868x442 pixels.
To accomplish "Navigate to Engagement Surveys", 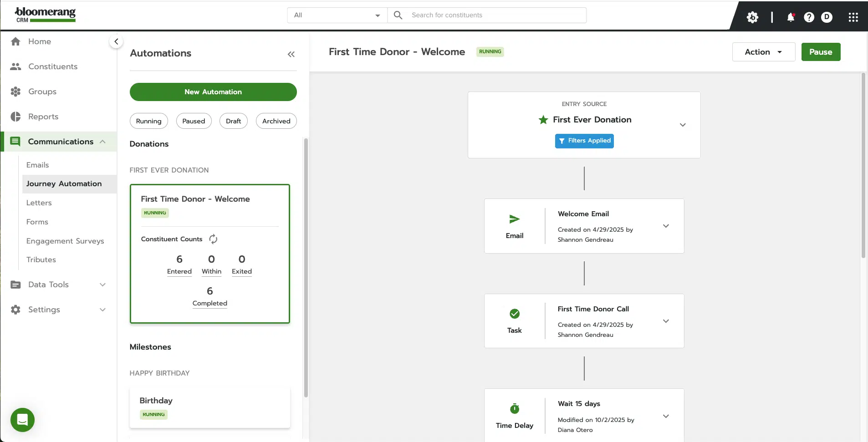I will 66,241.
